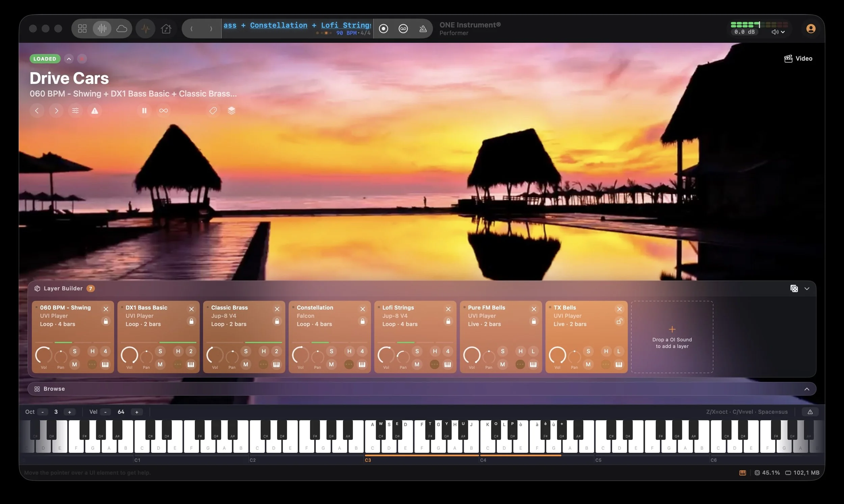Toggle the infinity loop icon
This screenshot has height=504, width=844.
163,111
